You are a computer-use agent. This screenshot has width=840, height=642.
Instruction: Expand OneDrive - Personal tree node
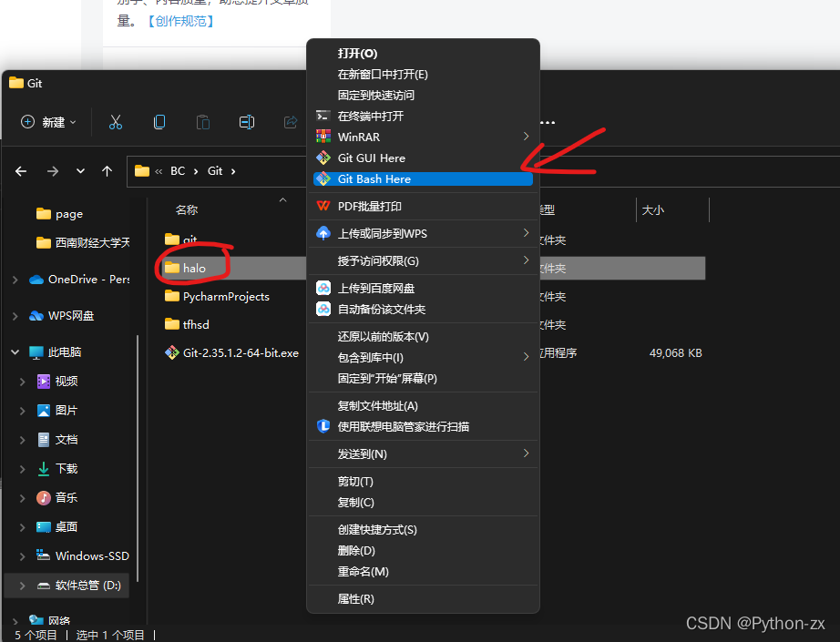click(15, 280)
